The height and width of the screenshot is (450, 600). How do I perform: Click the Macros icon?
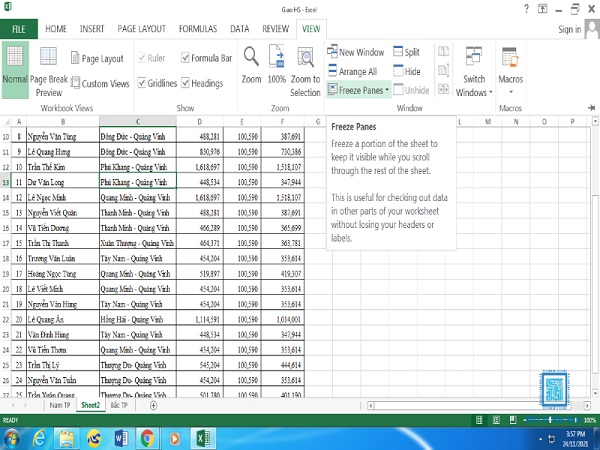point(510,57)
